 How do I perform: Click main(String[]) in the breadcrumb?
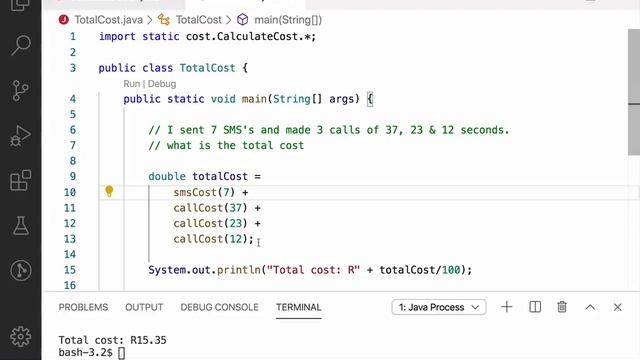point(288,20)
